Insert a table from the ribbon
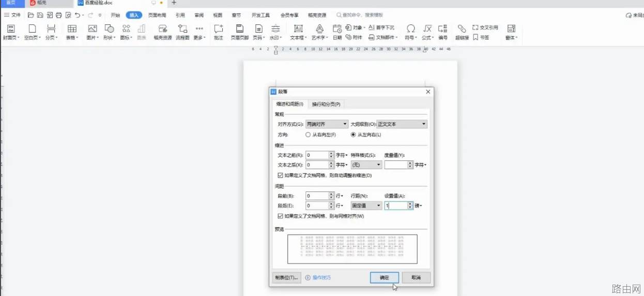The height and width of the screenshot is (296, 644). pos(72,29)
